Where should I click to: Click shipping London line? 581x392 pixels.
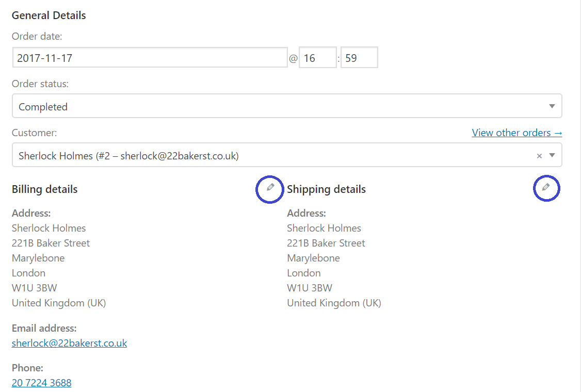304,273
